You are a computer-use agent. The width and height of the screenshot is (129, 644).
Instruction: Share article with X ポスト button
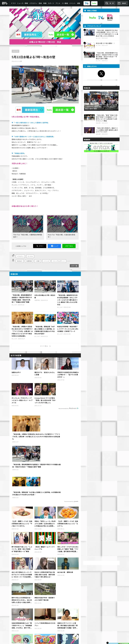[x=40, y=246]
